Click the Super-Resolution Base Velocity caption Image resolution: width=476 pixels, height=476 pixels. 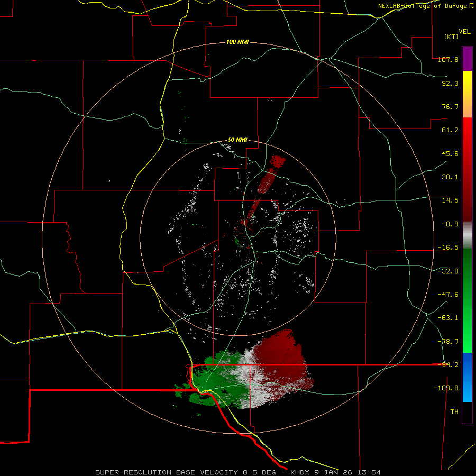tap(237, 472)
